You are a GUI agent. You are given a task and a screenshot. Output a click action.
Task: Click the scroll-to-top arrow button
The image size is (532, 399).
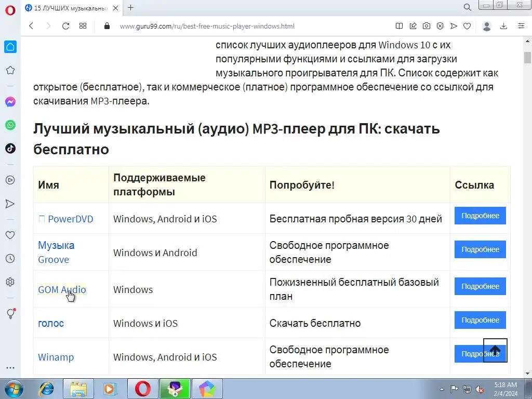(495, 350)
